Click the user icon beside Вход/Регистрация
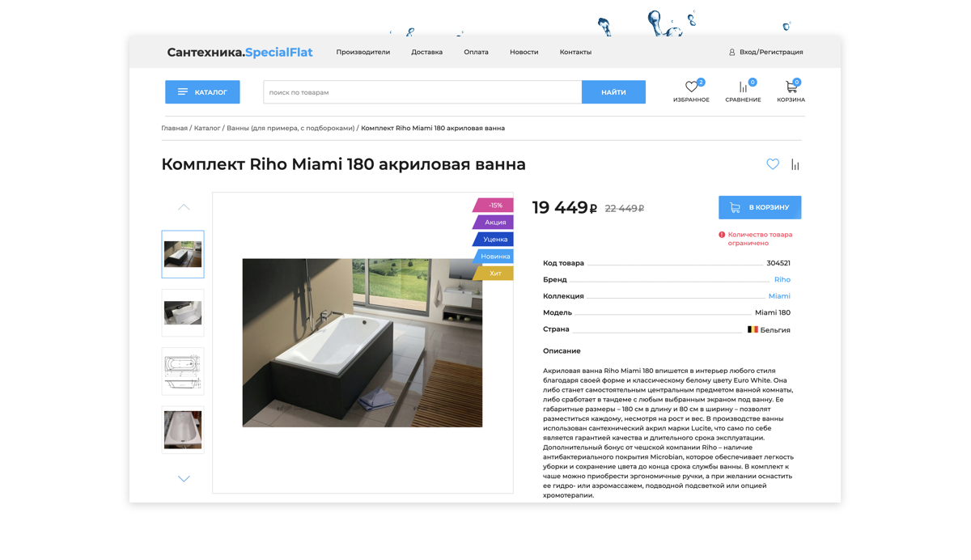The image size is (971, 560). point(732,52)
